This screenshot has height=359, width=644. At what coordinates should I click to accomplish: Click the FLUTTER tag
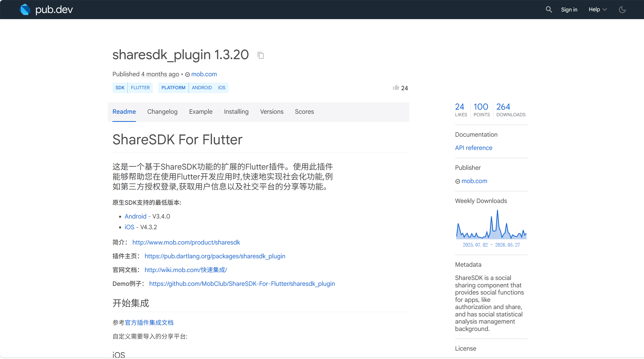click(x=140, y=88)
